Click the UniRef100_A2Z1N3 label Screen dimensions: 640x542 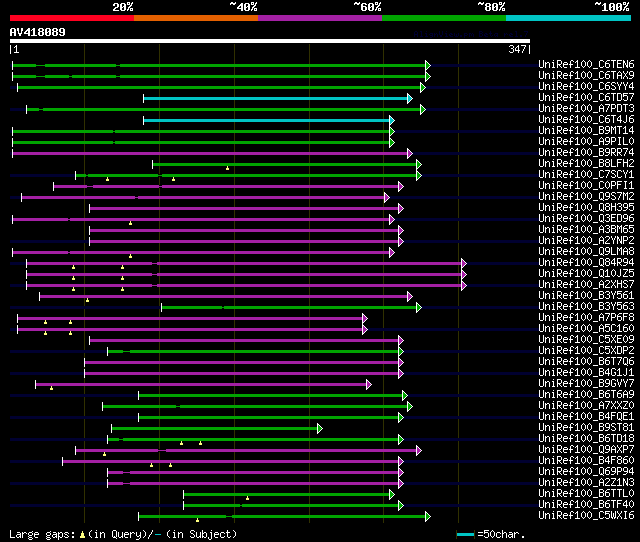pos(586,483)
